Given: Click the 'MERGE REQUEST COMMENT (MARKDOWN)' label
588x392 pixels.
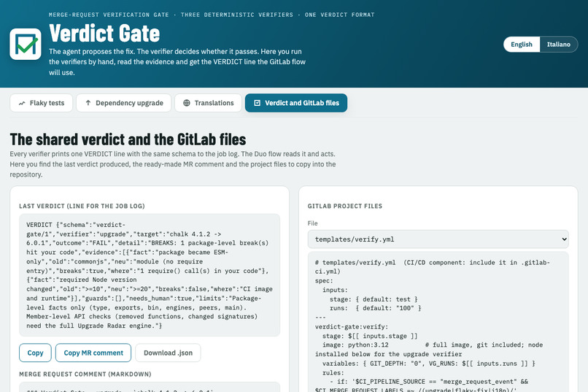Looking at the screenshot, I should pos(85,374).
